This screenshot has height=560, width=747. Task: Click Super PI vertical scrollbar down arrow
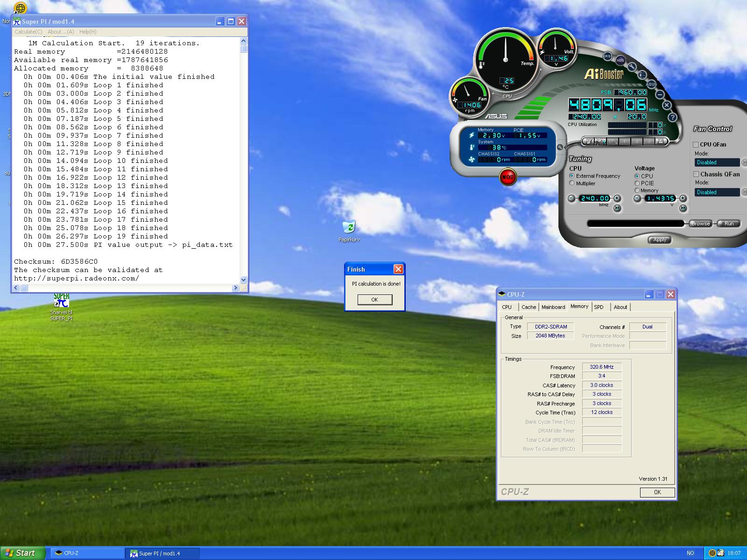243,280
